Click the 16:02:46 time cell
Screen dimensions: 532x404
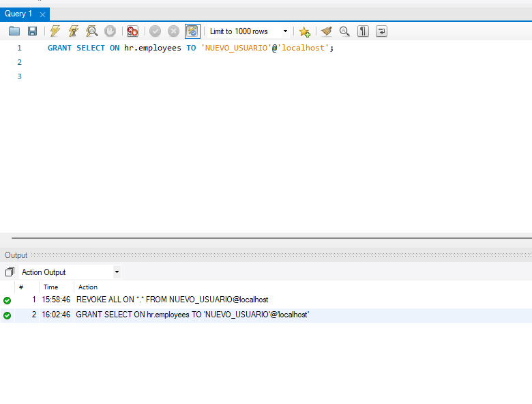56,315
